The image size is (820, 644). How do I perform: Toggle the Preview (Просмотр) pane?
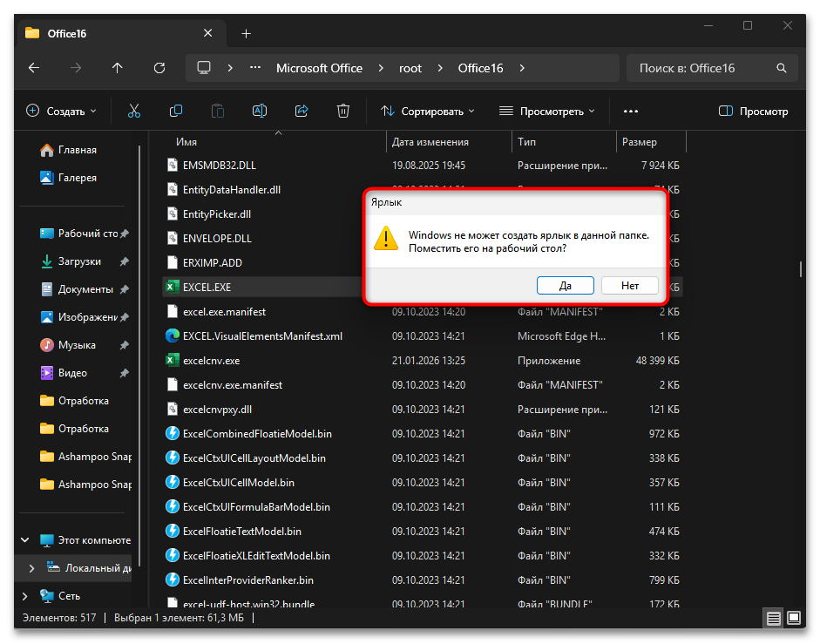click(x=753, y=111)
